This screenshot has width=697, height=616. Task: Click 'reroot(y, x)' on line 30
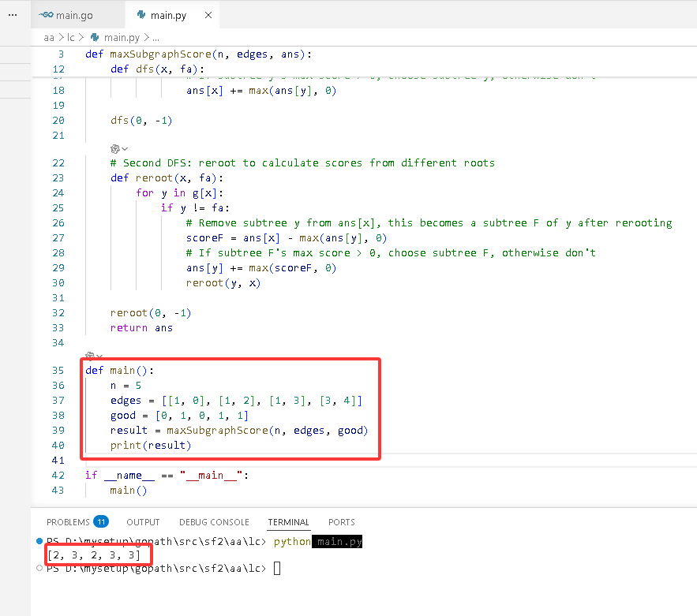pos(223,283)
